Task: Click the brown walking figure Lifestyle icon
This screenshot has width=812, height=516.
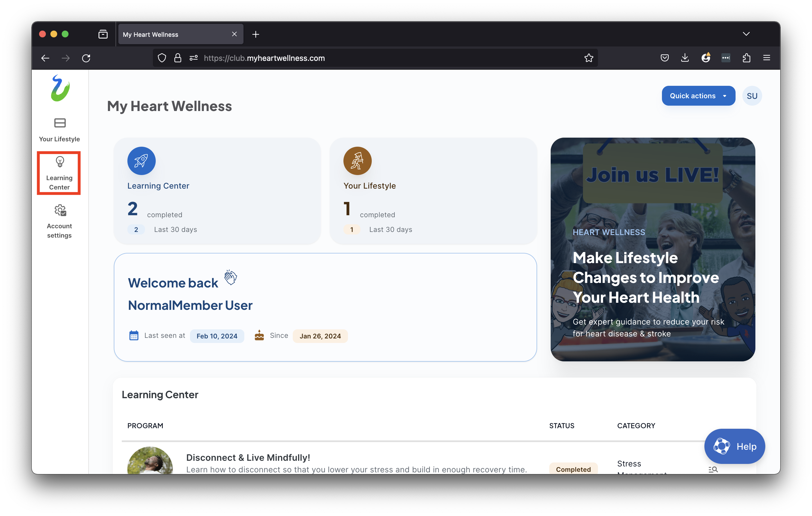Action: (357, 161)
